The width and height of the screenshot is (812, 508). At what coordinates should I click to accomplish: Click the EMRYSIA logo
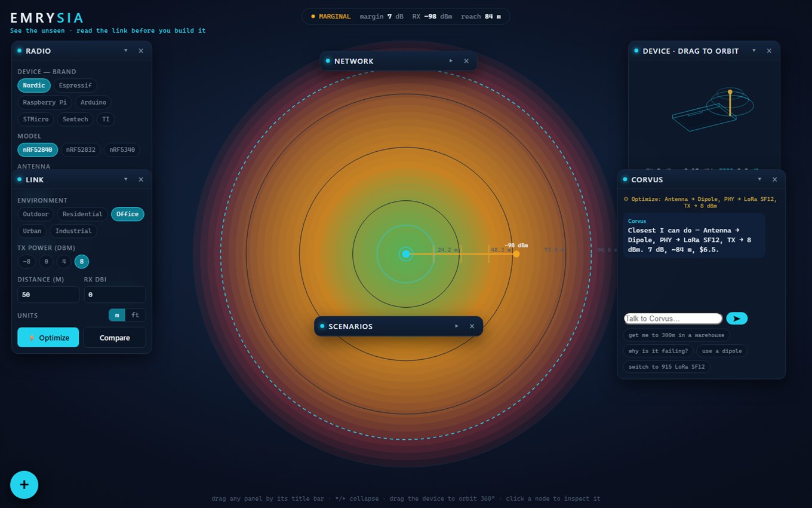click(47, 18)
